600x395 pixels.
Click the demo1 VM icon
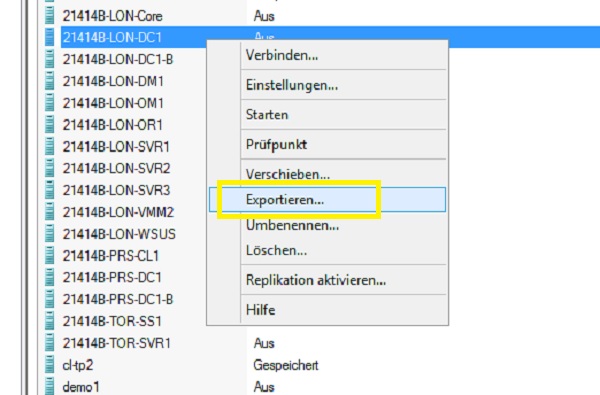[49, 387]
